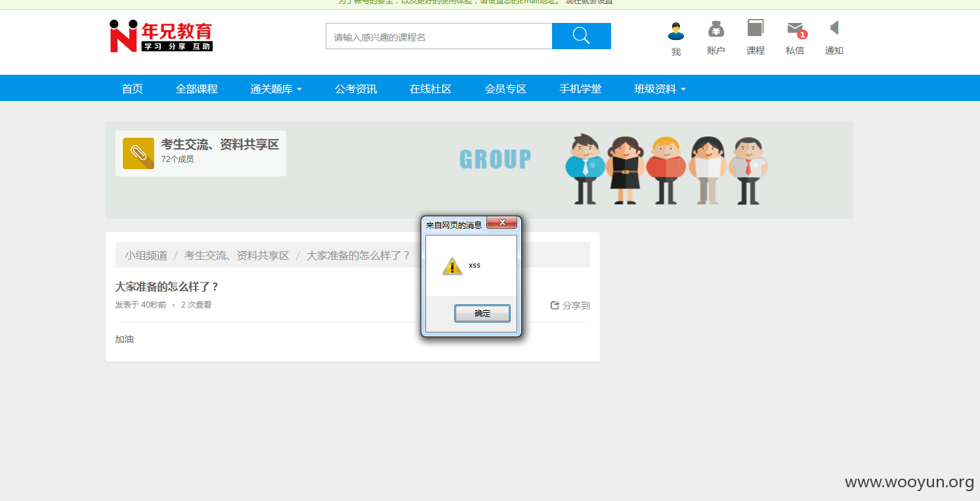Open 会员专区 in navigation bar

click(505, 89)
